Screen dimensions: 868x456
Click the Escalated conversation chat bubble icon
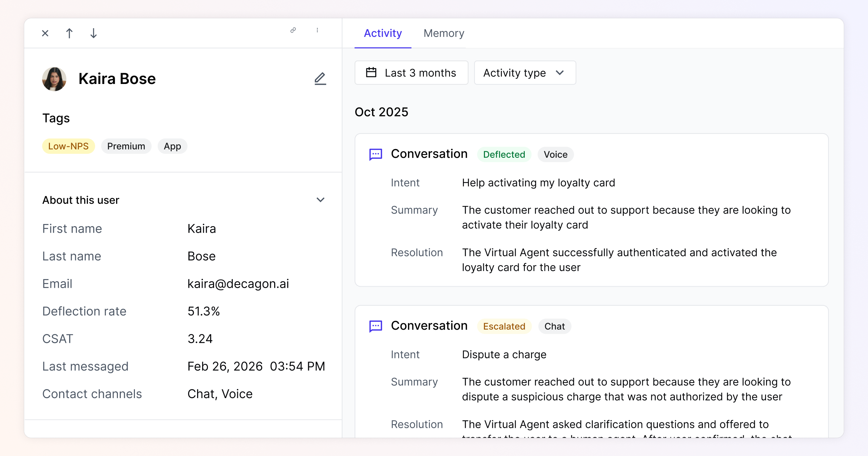(375, 326)
